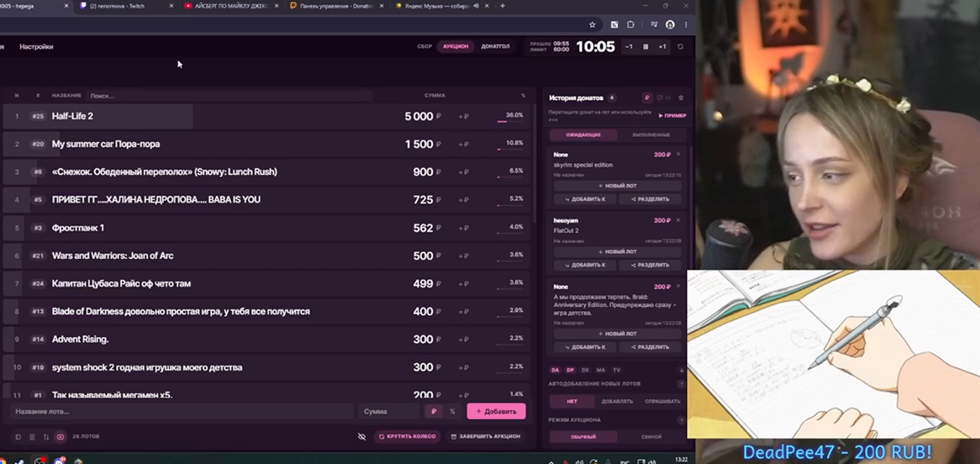This screenshot has height=464, width=980.
Task: Add amount using +₽ on Advent Rising row
Action: click(463, 339)
